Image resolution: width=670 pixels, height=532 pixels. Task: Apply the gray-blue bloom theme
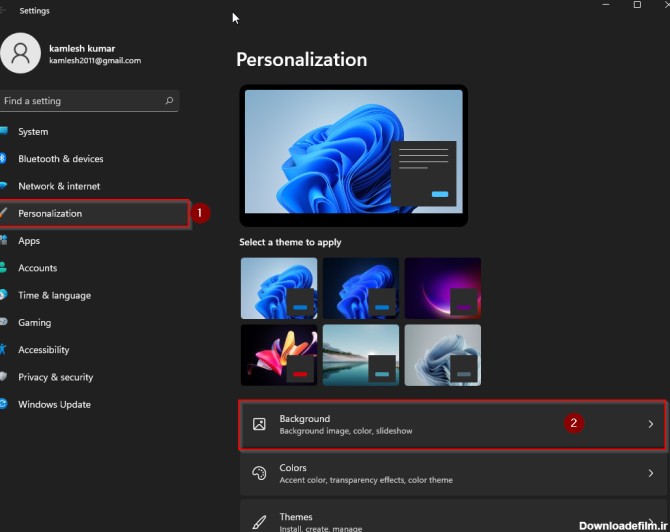click(443, 355)
